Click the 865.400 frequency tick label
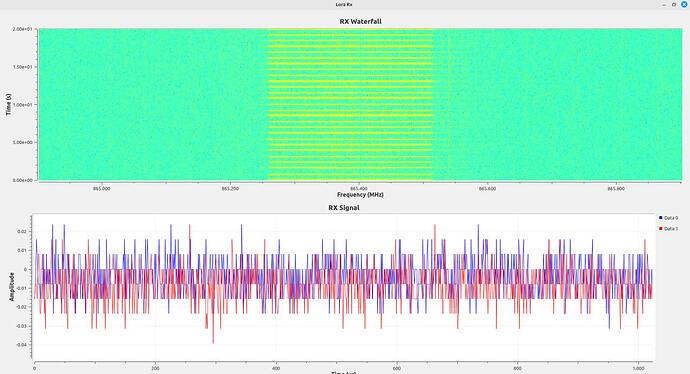The width and height of the screenshot is (690, 374). point(359,189)
